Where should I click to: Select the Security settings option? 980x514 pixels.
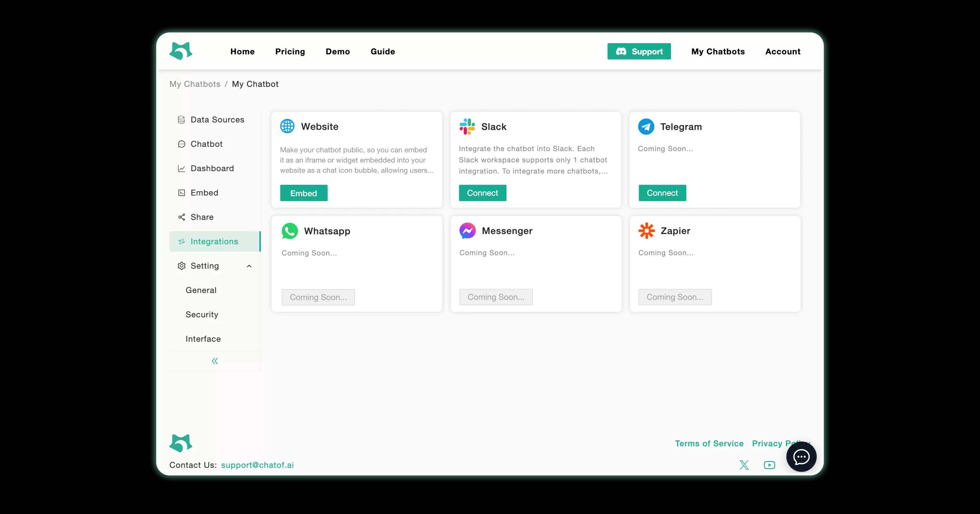(202, 314)
